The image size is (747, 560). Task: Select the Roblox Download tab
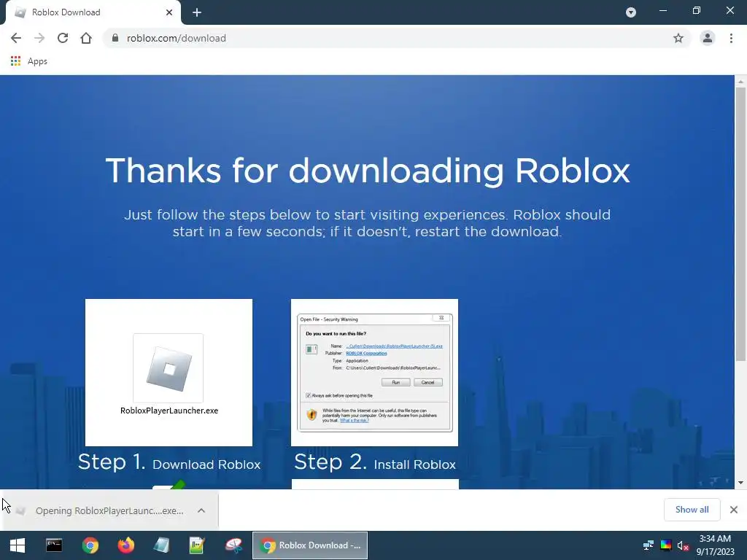93,12
